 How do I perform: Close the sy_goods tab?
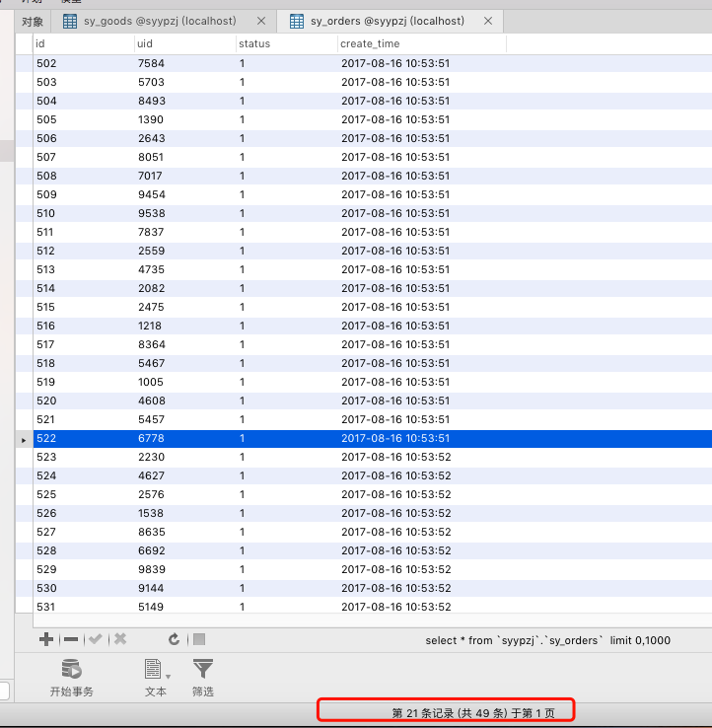[261, 21]
